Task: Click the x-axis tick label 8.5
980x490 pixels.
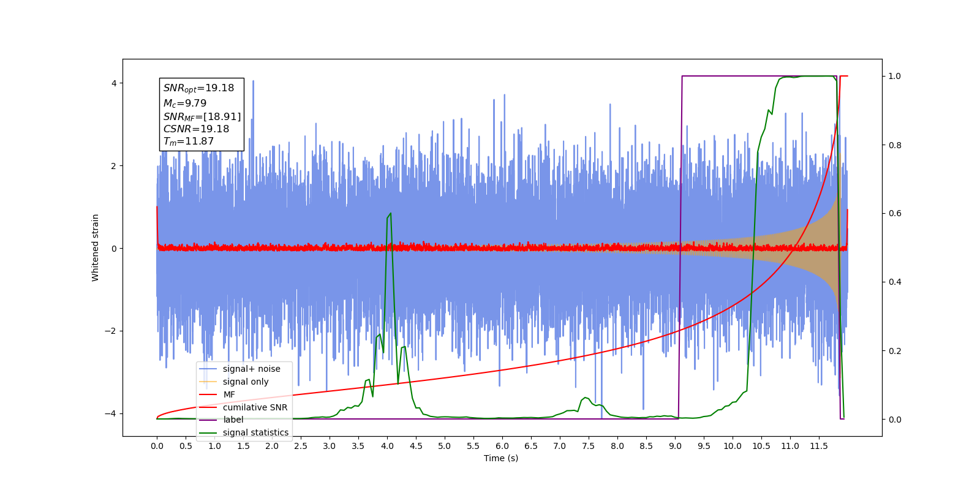Action: (646, 446)
